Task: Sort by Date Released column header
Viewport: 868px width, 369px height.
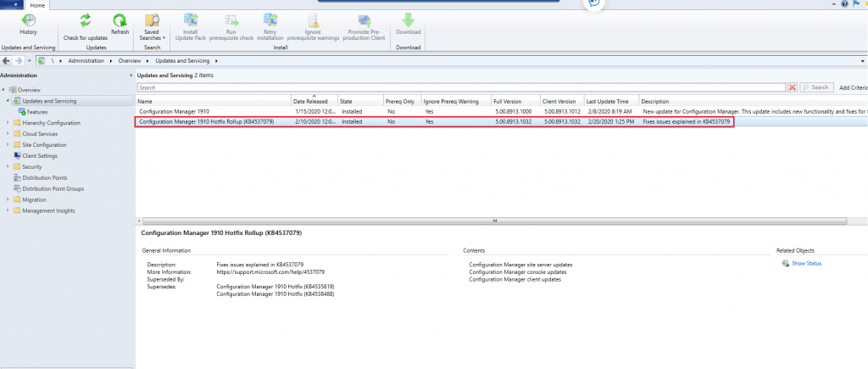Action: click(314, 102)
